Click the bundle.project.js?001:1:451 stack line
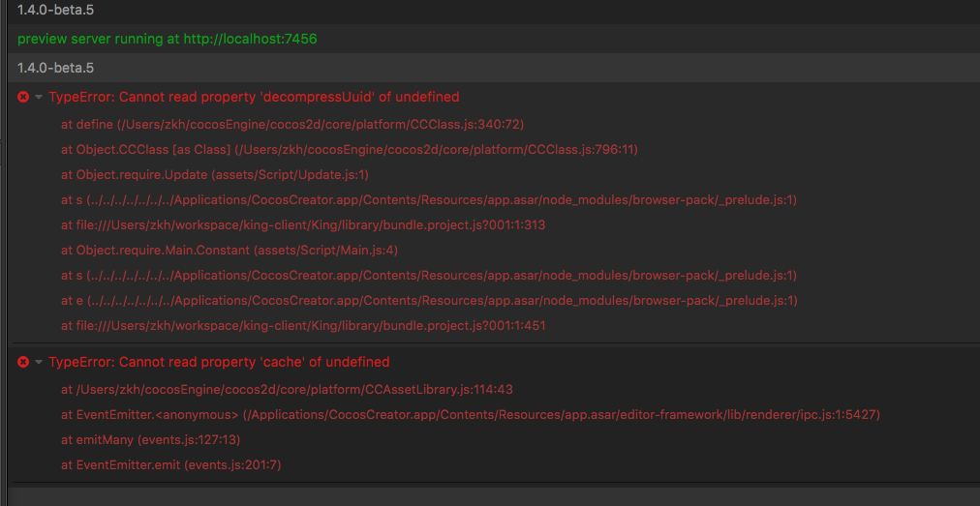 [303, 325]
